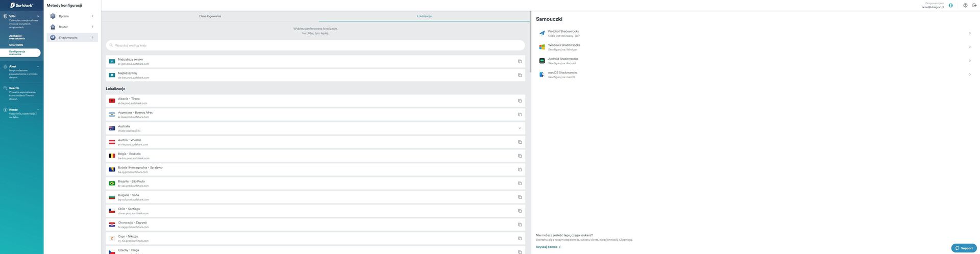The image size is (980, 254).
Task: Click the Windows logo tutorial icon
Action: point(542,47)
